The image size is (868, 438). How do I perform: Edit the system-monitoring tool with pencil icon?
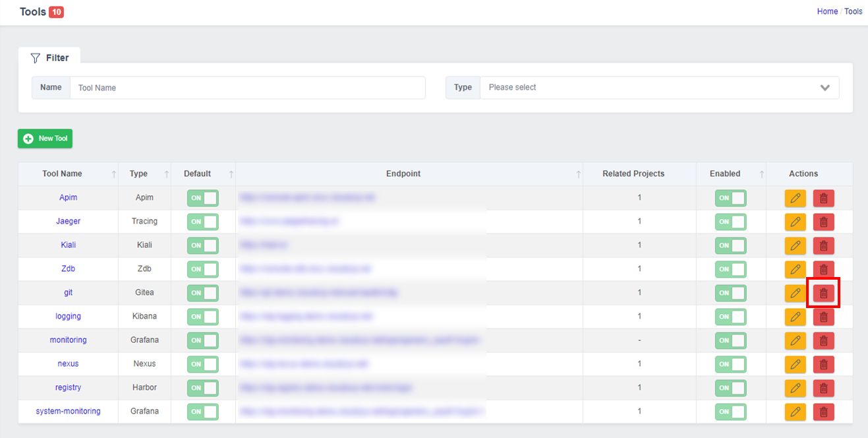click(796, 412)
